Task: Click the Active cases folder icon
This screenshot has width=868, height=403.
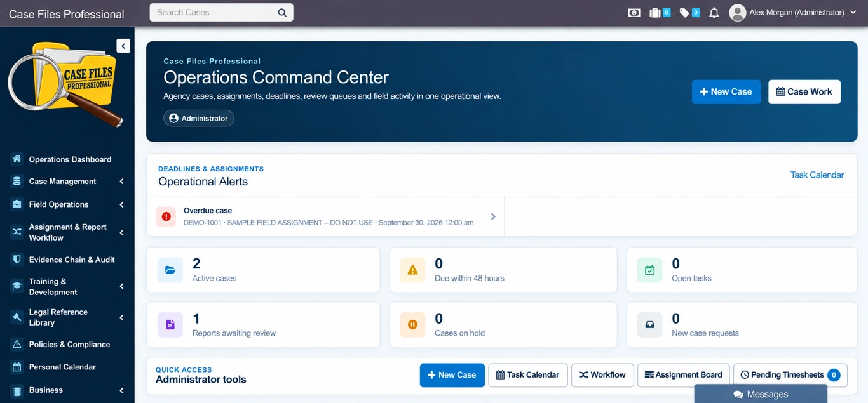Action: pyautogui.click(x=170, y=270)
